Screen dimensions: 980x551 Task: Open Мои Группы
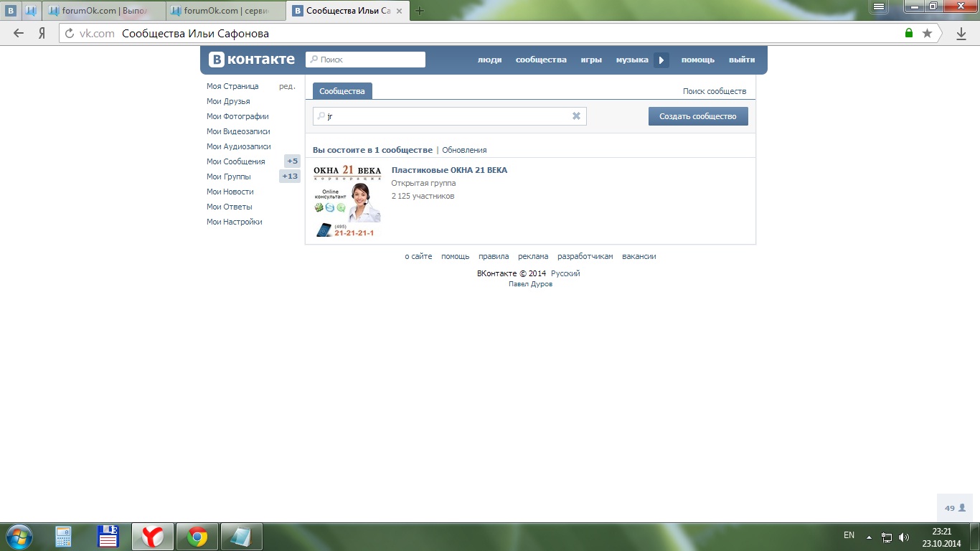click(229, 176)
